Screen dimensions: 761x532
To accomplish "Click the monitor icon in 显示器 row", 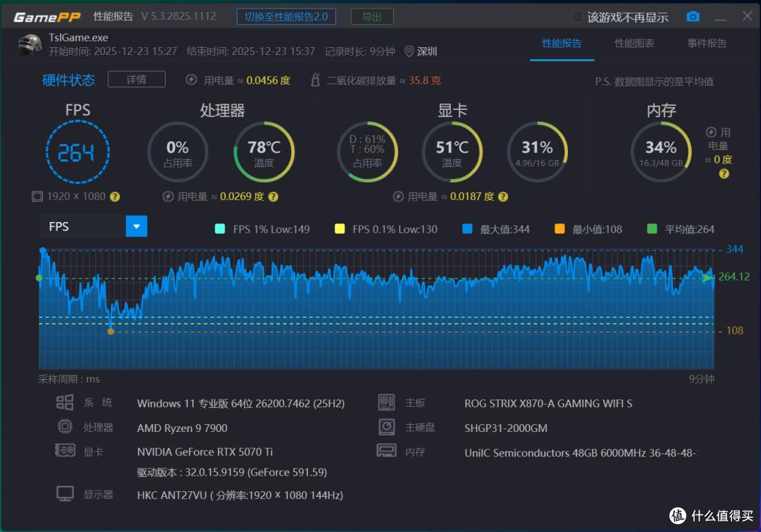I will 65,494.
